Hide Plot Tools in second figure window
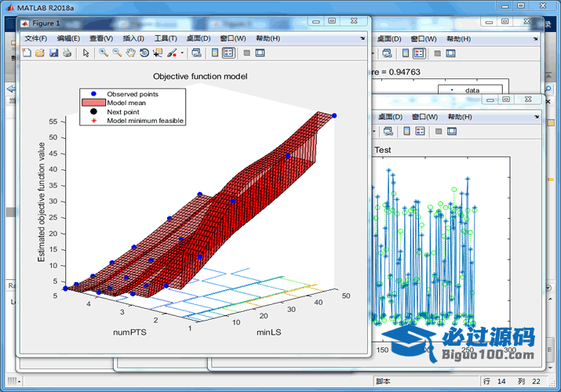 [x=437, y=53]
